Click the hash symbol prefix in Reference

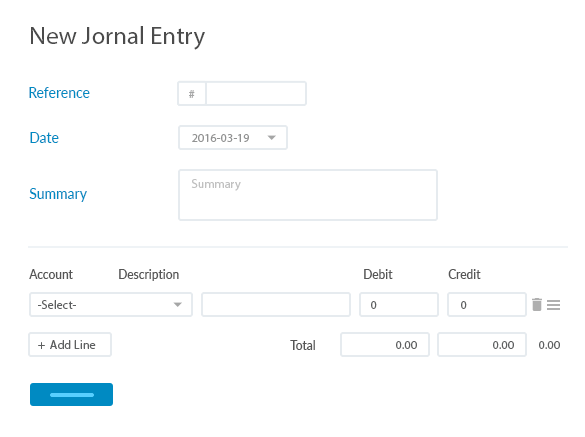click(x=192, y=94)
